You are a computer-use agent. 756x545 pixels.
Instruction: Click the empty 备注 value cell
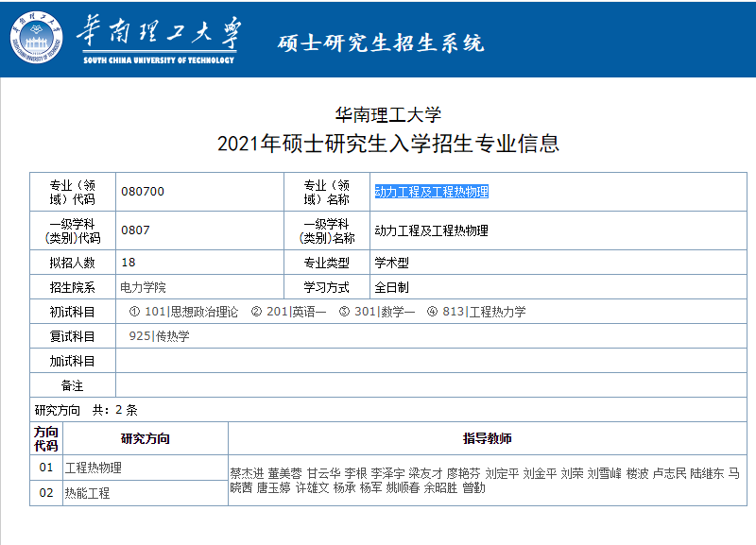coord(431,385)
